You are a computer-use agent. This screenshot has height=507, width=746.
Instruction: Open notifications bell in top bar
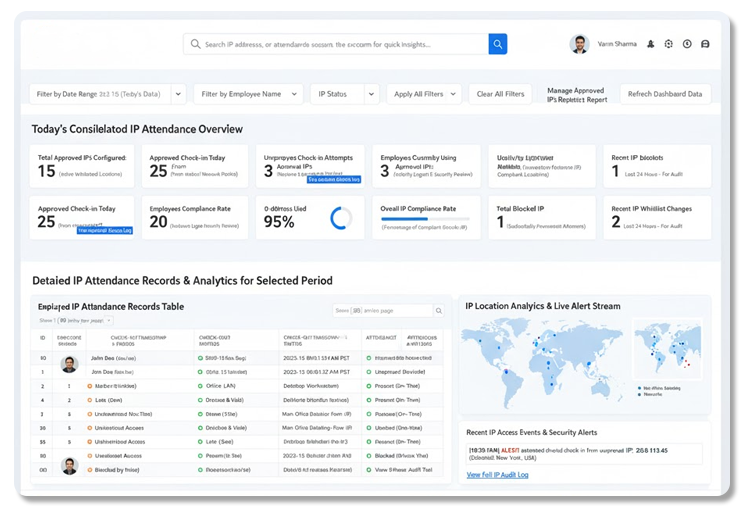(650, 44)
